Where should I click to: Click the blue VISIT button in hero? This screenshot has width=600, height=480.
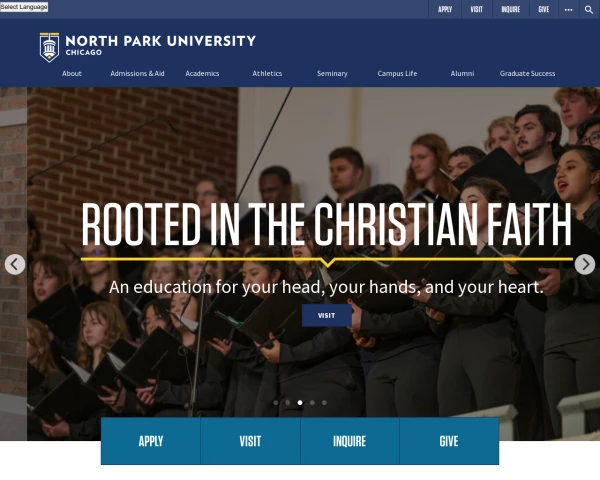click(x=327, y=315)
